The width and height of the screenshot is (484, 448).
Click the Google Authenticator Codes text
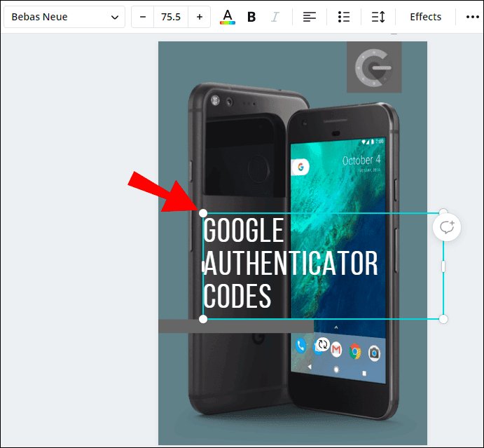tap(290, 264)
